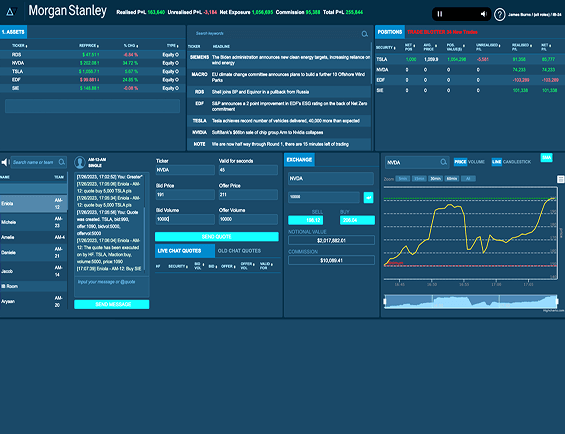
Task: Click the triangle logo beside Morgan Stanley
Action: [x=11, y=12]
